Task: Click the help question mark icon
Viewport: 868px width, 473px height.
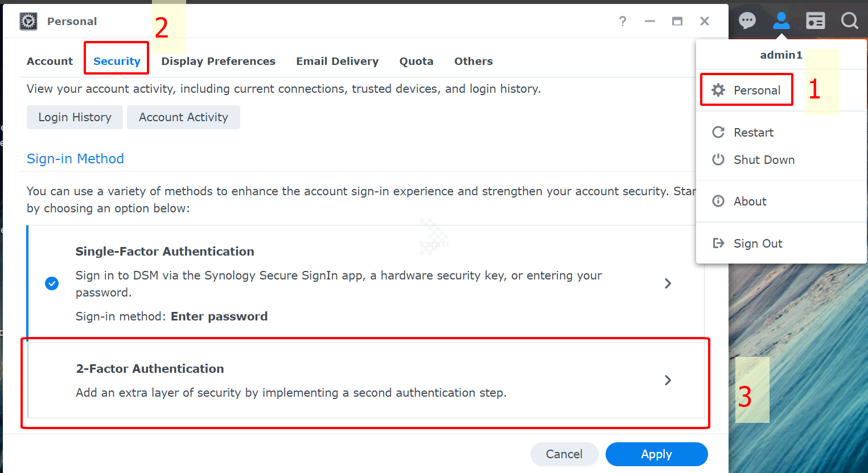Action: click(x=623, y=21)
